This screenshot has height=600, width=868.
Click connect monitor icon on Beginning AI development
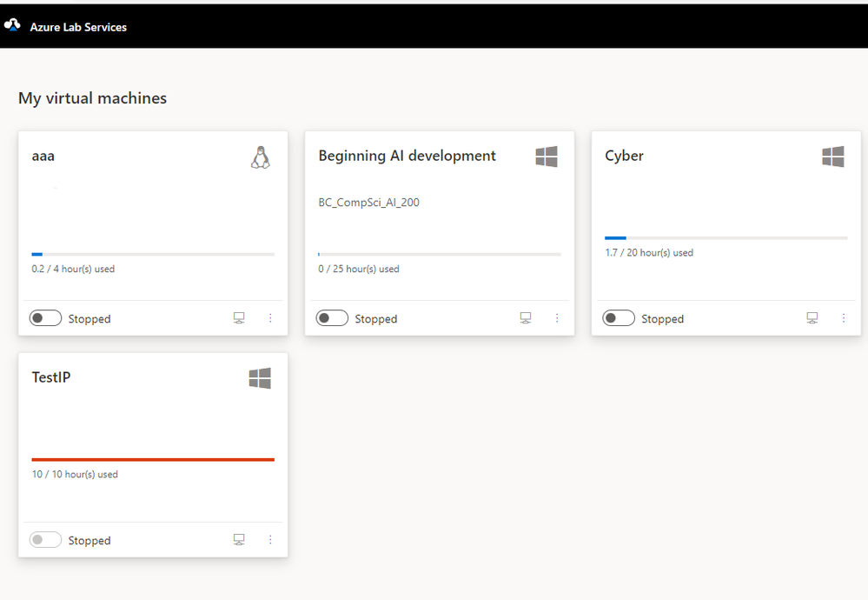pyautogui.click(x=526, y=318)
